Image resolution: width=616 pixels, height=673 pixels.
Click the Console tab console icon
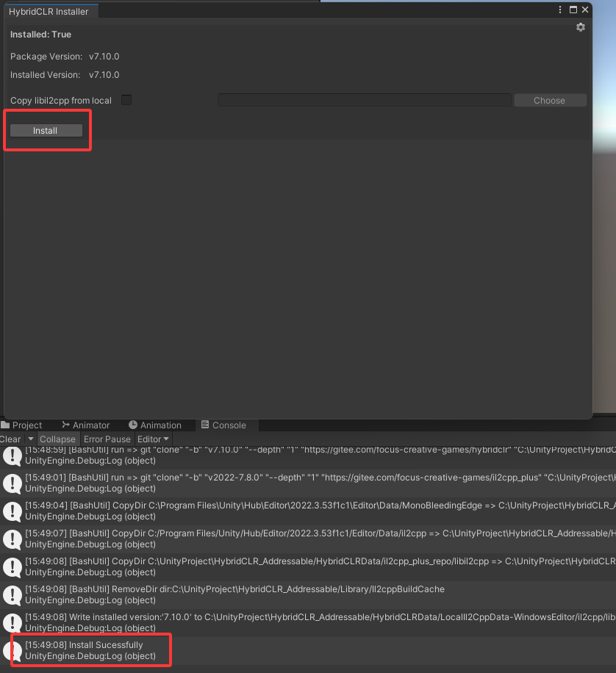click(x=204, y=425)
